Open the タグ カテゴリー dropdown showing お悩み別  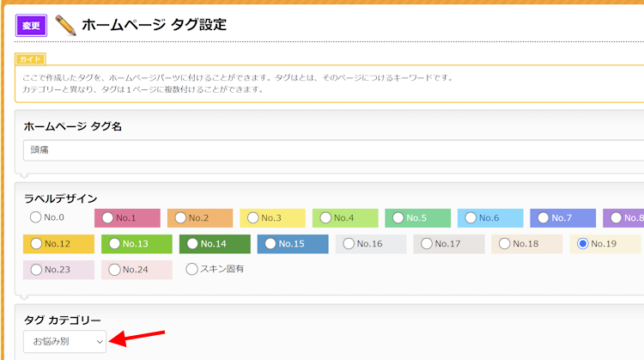pos(65,341)
